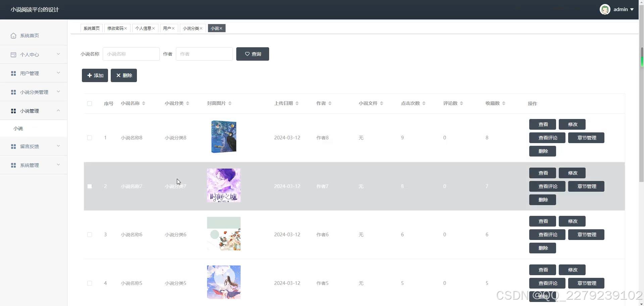Viewport: 644px width, 306px height.
Task: Open the 系统管理 sidebar icon
Action: (13, 165)
